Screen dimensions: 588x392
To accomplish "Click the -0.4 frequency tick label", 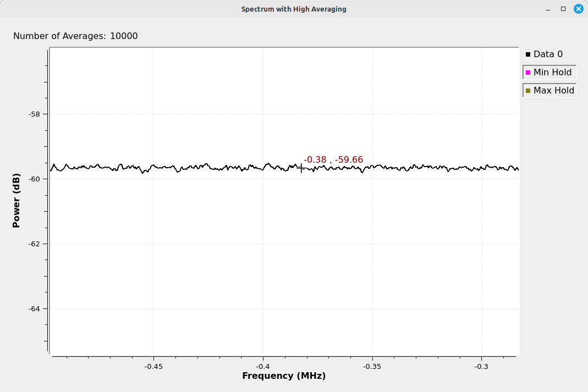I will (x=263, y=366).
